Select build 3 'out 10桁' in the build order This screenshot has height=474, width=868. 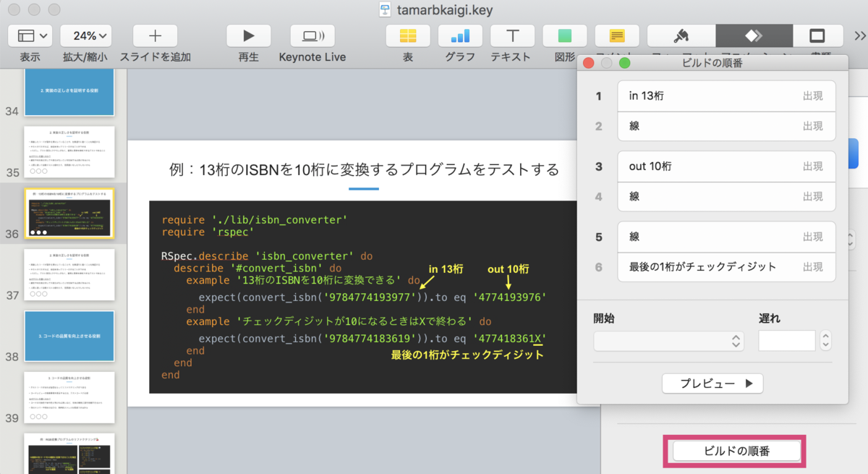[727, 166]
